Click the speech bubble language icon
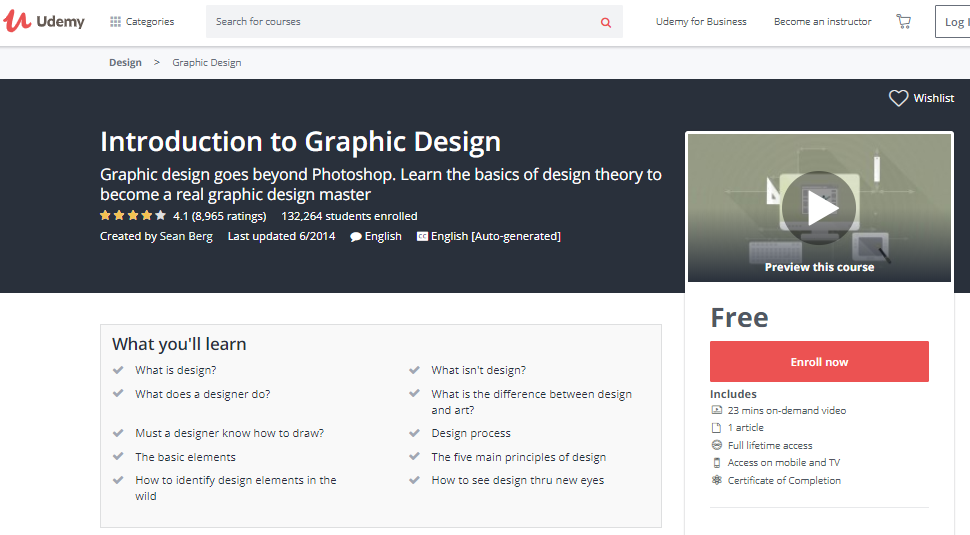970x535 pixels. coord(356,237)
